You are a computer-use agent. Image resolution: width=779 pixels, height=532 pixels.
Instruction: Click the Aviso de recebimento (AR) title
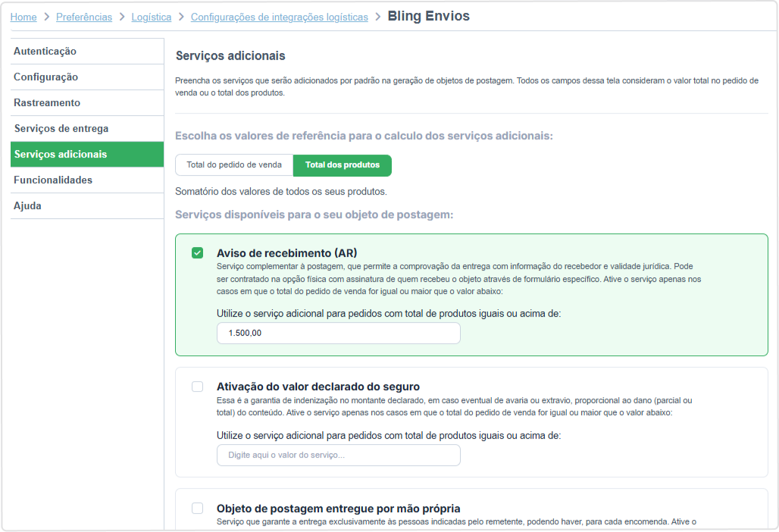(286, 253)
